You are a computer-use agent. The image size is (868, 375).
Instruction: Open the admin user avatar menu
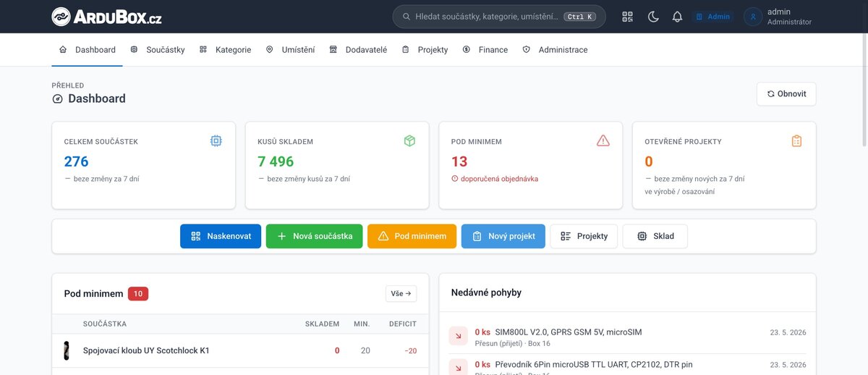[x=753, y=17]
